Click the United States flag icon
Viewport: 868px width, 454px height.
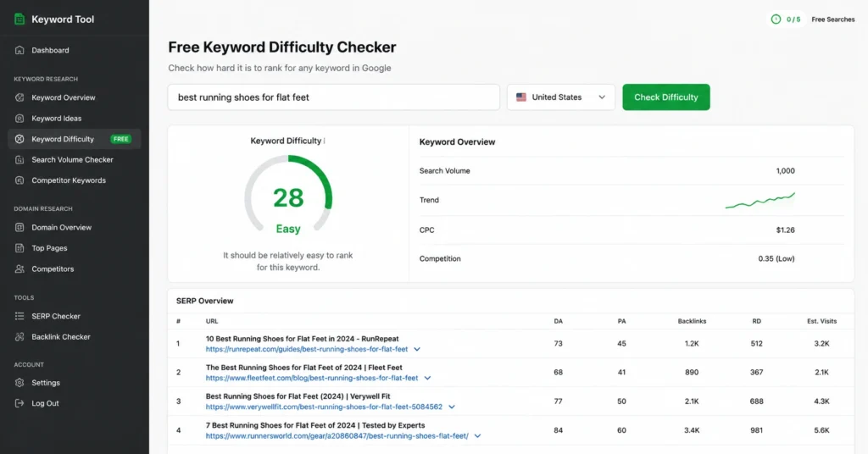coord(521,97)
